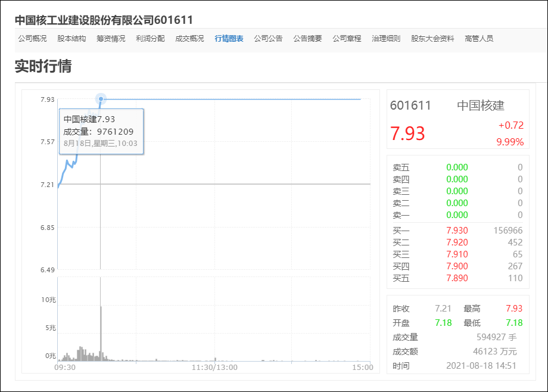Click the 卖四 ask row label
This screenshot has width=548, height=392.
coord(401,179)
